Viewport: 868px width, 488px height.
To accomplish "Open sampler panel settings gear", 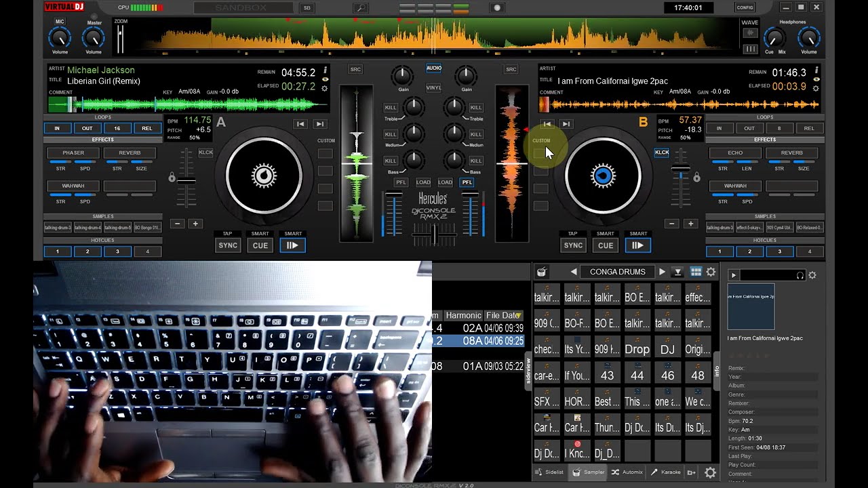I will (711, 272).
